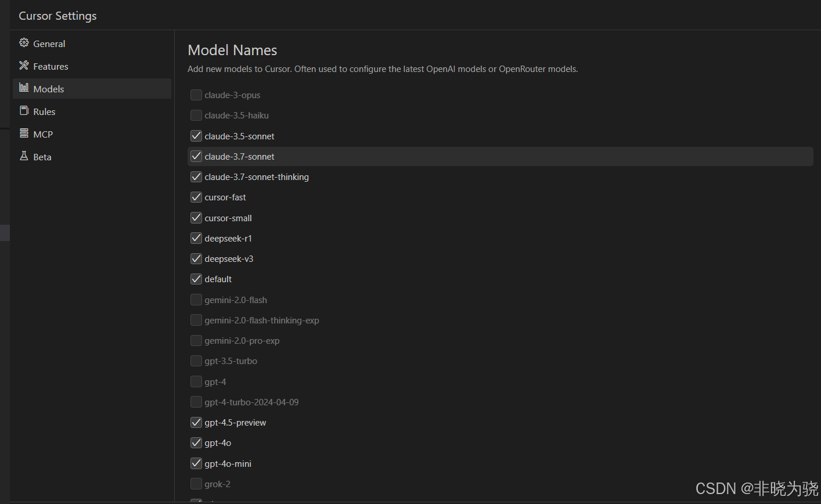
Task: Check the gemini-2.0-flash-thinking-exp checkbox
Action: point(196,320)
